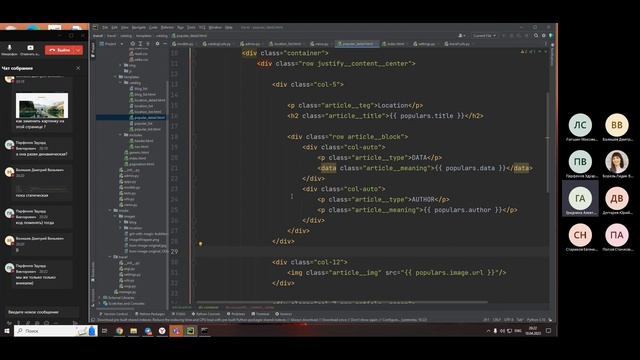Image resolution: width=640 pixels, height=360 pixels.
Task: Click the Windows taskbar search box
Action: (x=55, y=331)
